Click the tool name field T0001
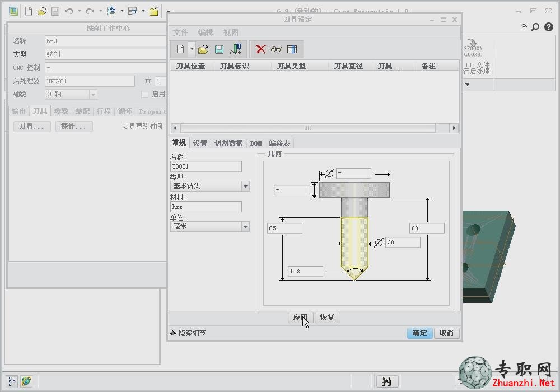The height and width of the screenshot is (392, 560). (x=206, y=166)
